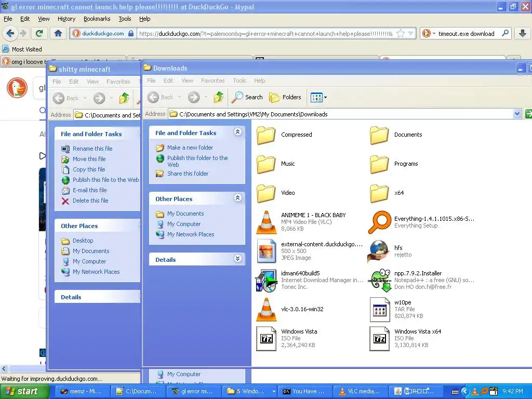Collapse File and Folder Tasks in Downloads
The width and height of the screenshot is (532, 399).
point(238,132)
